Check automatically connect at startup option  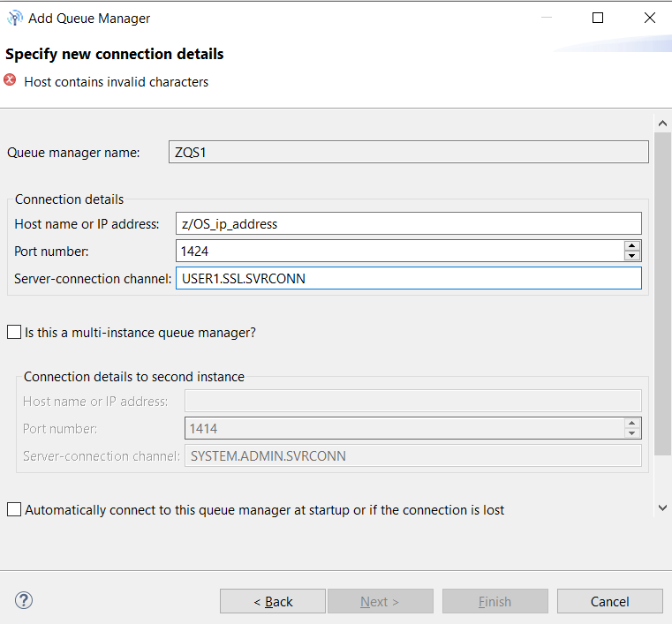point(14,509)
